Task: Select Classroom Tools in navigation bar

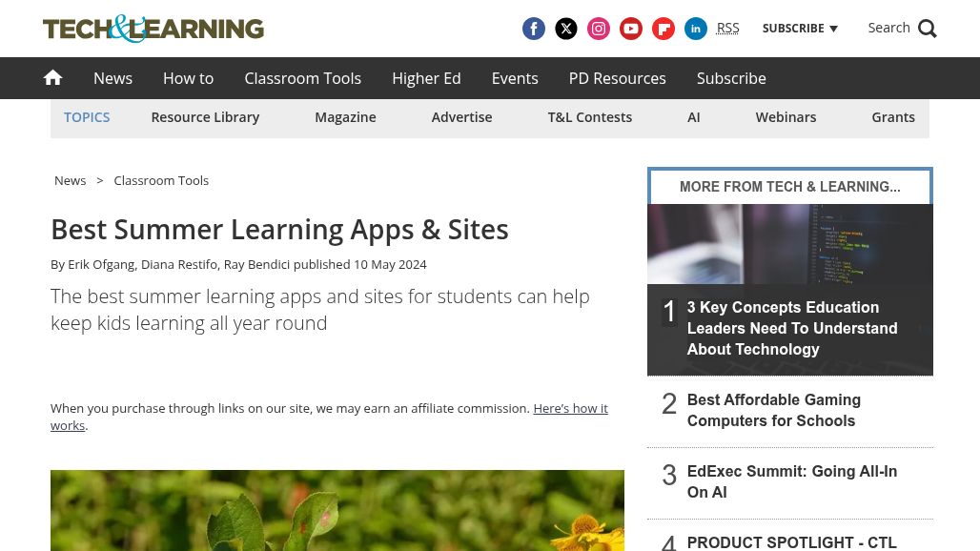Action: coord(302,78)
